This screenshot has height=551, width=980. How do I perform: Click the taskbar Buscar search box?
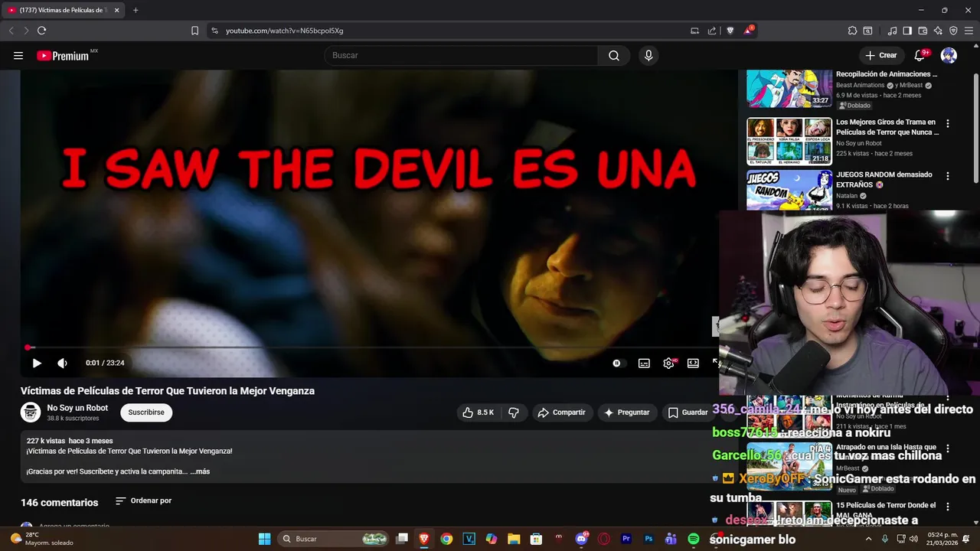click(333, 539)
